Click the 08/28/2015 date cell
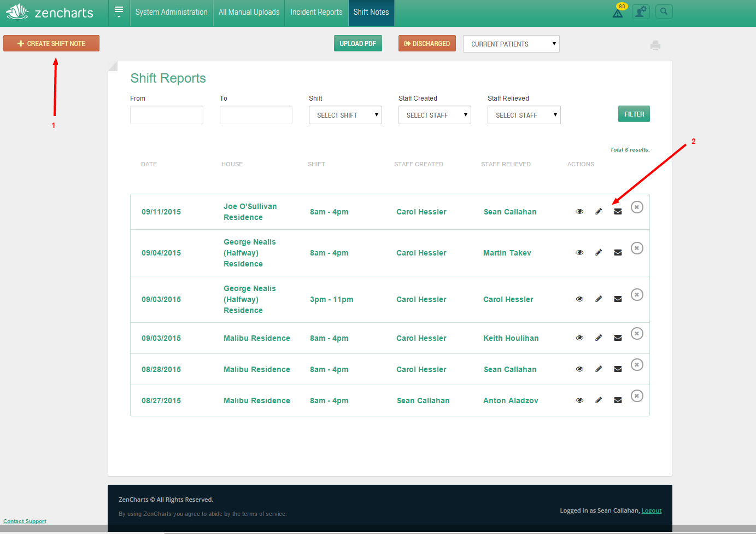 (161, 369)
